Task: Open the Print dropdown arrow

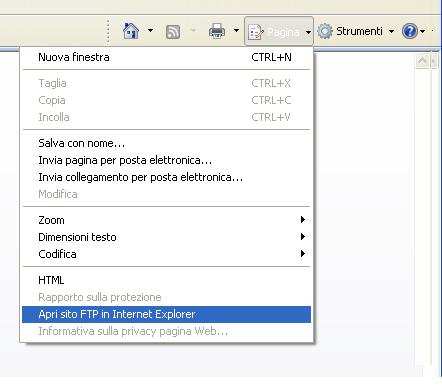Action: pyautogui.click(x=236, y=31)
